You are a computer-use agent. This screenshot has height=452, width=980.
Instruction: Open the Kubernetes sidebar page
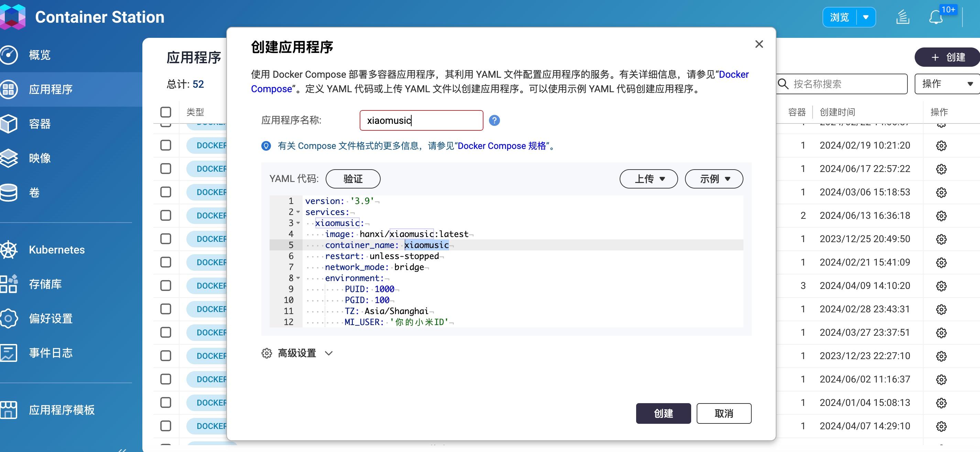(57, 250)
